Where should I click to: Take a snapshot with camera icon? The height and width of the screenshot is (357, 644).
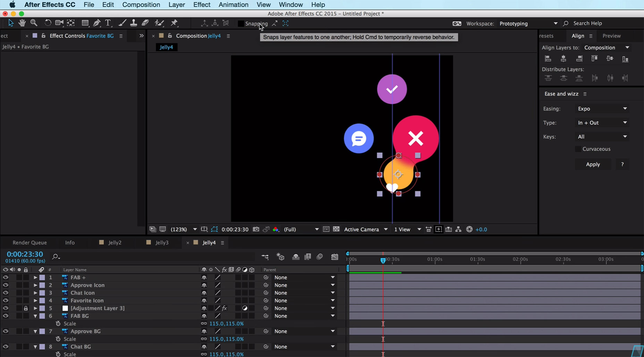coord(256,229)
